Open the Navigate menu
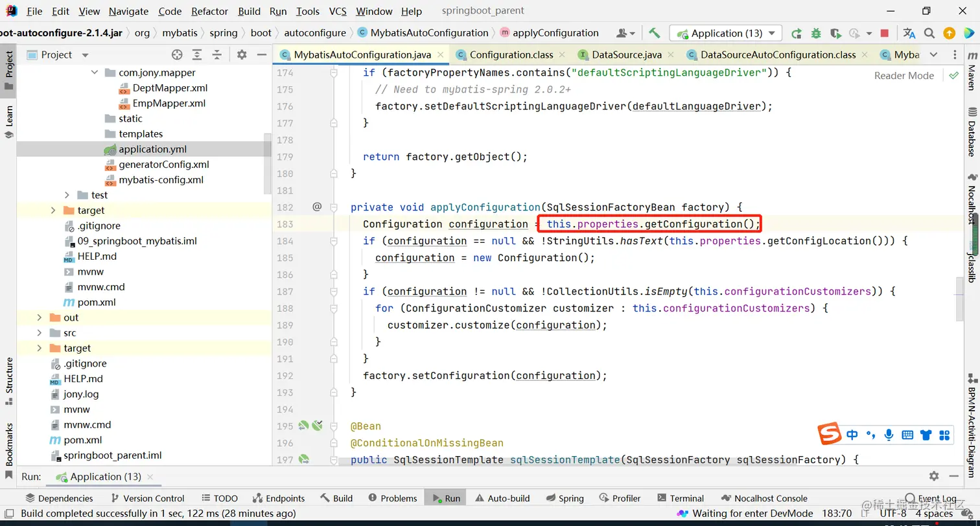980x526 pixels. tap(128, 11)
